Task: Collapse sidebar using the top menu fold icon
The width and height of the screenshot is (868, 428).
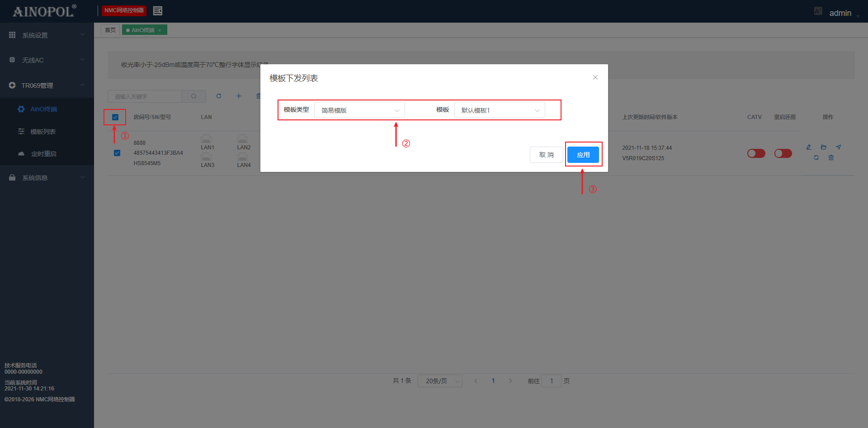Action: pos(157,11)
